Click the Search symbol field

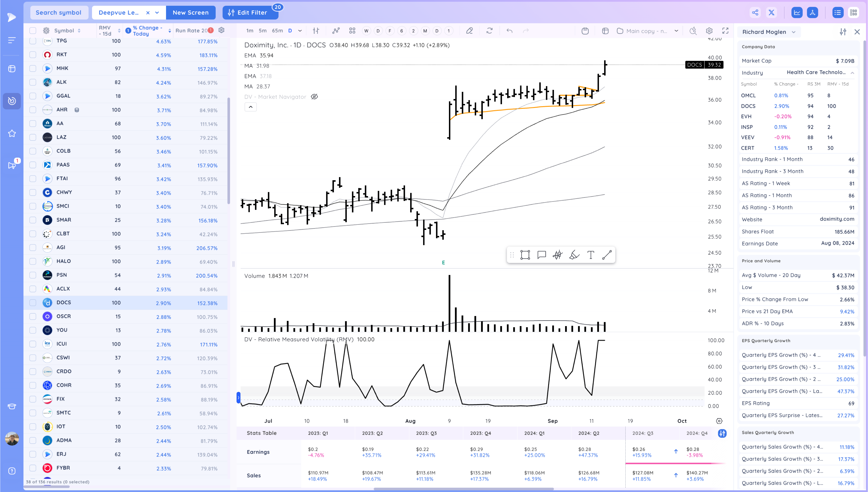click(59, 13)
